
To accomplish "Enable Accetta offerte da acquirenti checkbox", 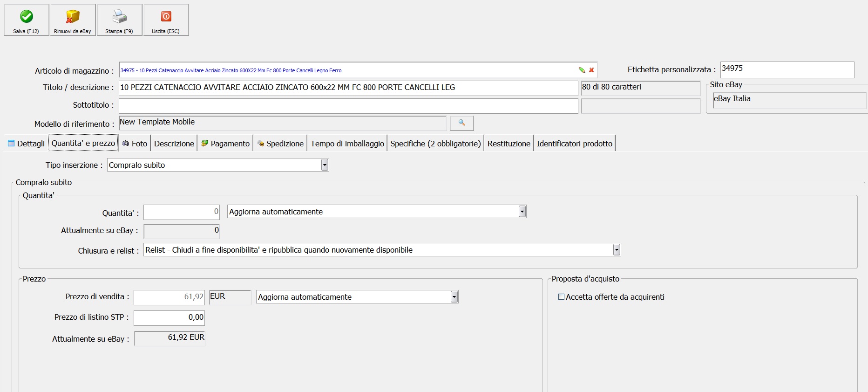I will tap(562, 297).
